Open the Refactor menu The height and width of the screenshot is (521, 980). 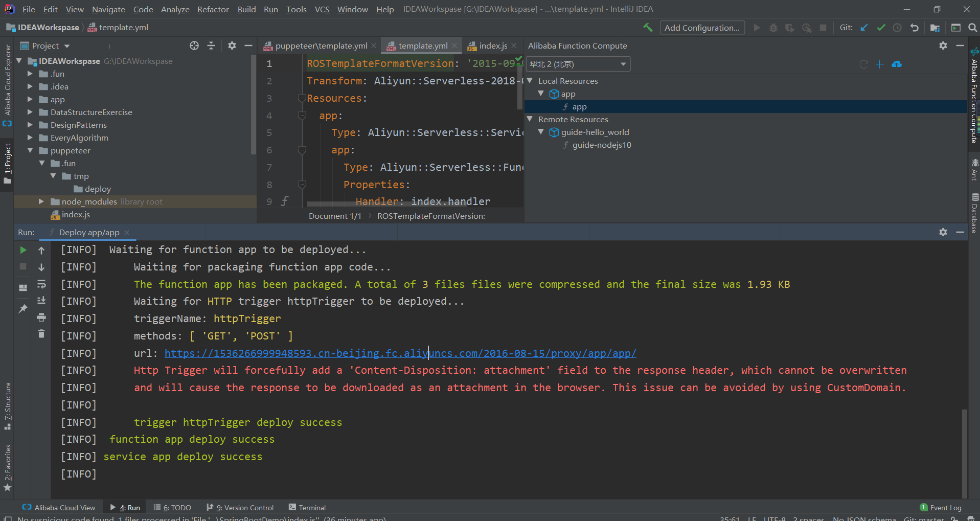tap(213, 9)
